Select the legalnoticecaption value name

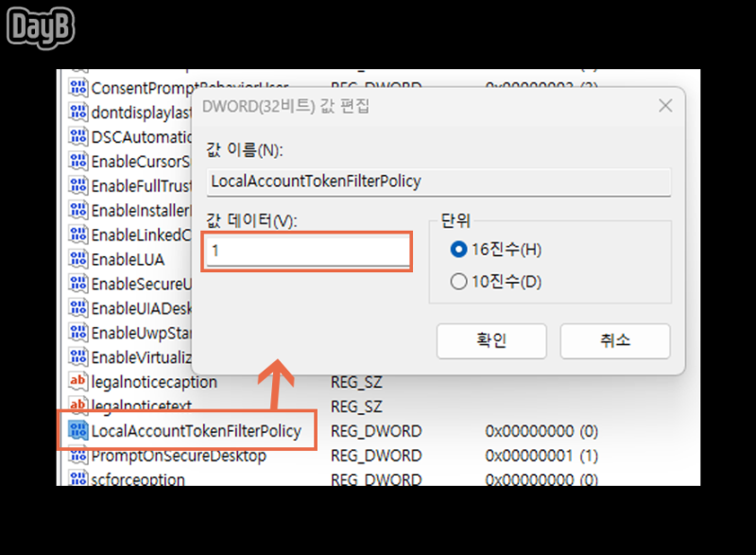point(154,382)
